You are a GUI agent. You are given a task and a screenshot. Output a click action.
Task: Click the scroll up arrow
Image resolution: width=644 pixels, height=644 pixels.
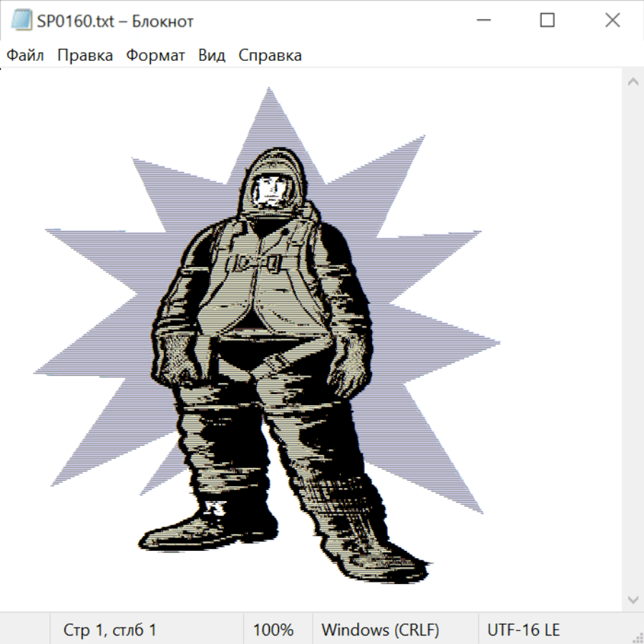(x=633, y=82)
